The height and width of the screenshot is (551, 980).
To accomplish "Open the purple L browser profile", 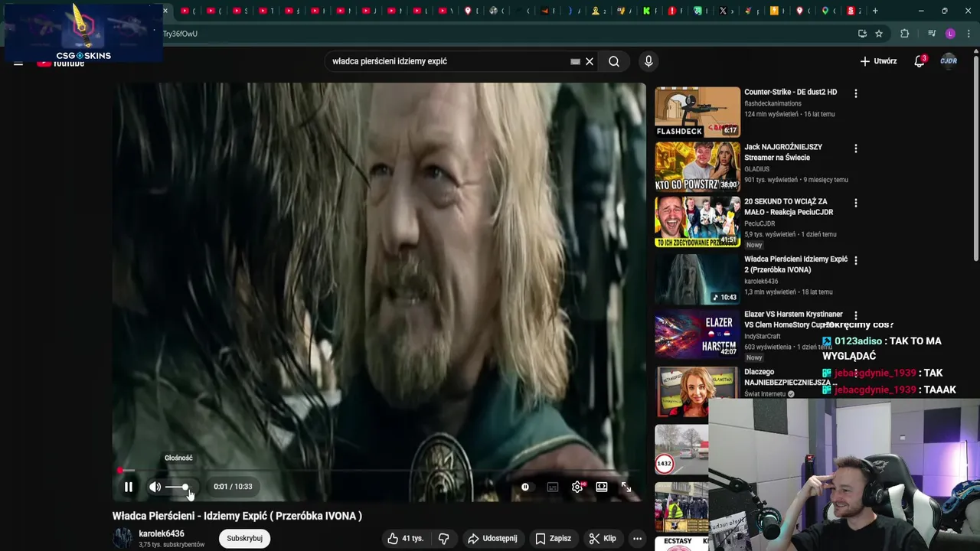I will click(950, 34).
